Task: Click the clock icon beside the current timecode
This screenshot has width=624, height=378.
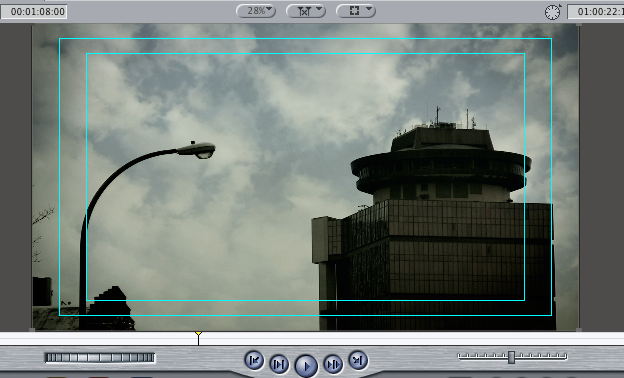Action: pyautogui.click(x=553, y=12)
